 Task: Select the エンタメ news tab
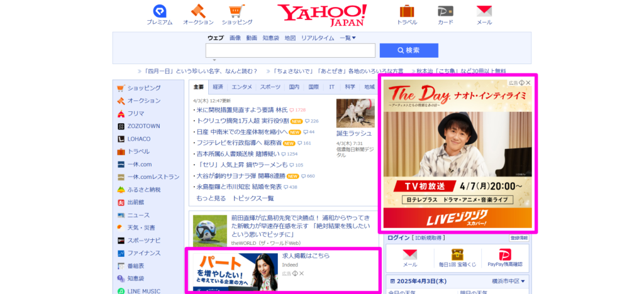point(242,87)
